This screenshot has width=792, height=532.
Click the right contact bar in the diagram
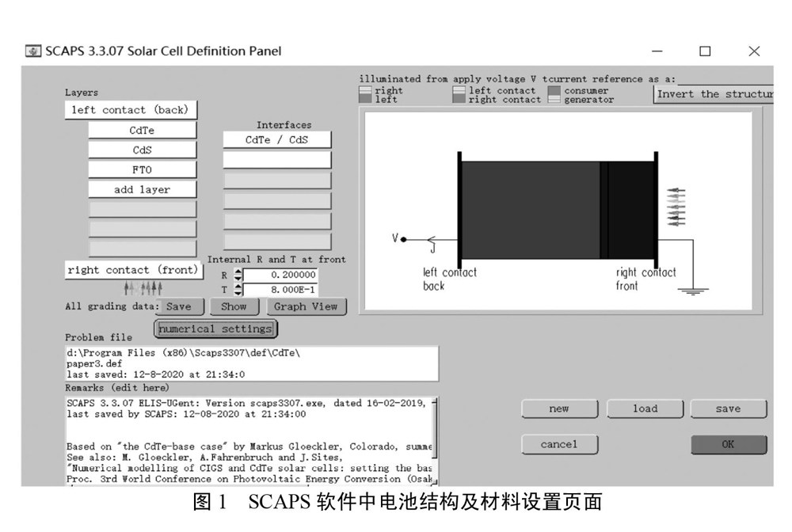click(x=656, y=210)
